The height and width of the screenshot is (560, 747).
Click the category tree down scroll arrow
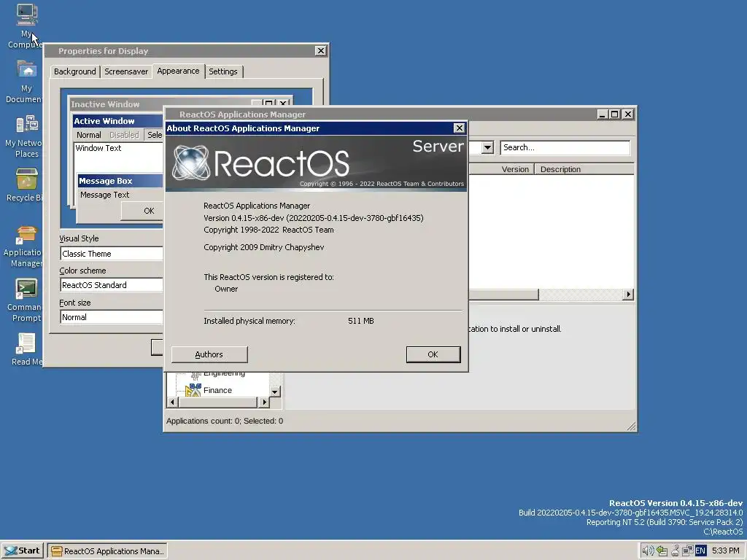tap(275, 392)
